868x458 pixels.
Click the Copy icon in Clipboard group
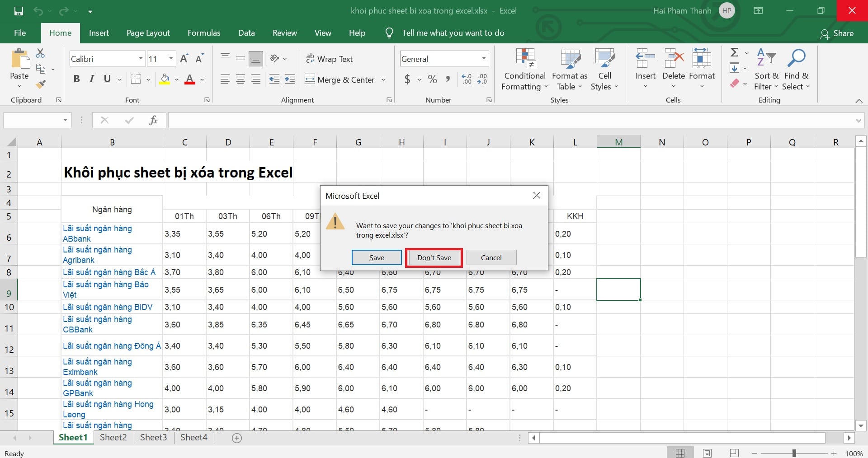[41, 69]
